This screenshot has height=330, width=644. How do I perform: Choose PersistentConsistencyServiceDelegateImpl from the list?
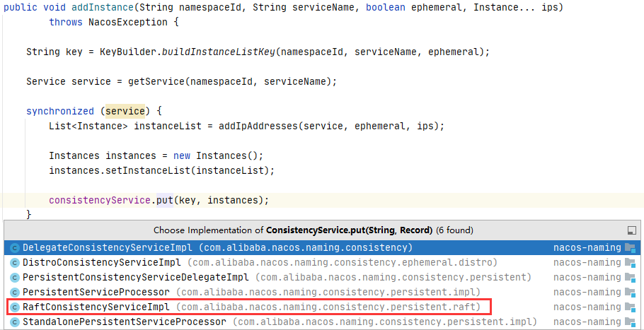pyautogui.click(x=322, y=278)
